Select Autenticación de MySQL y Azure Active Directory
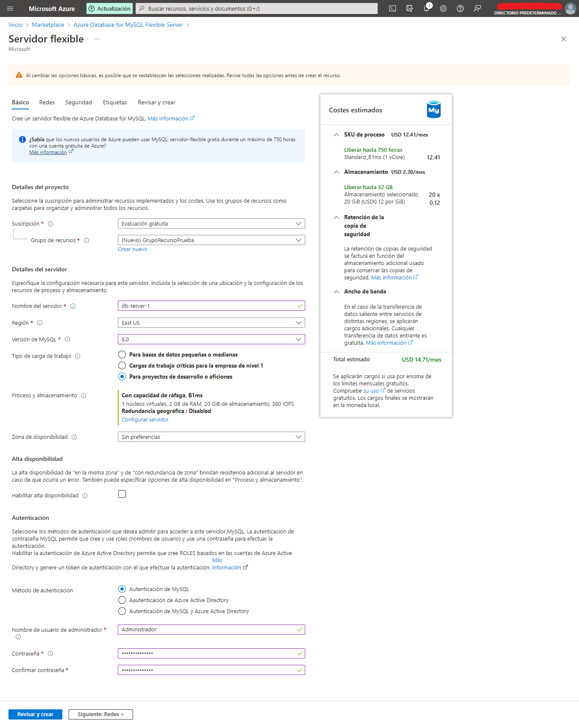The width and height of the screenshot is (579, 728). click(x=122, y=611)
